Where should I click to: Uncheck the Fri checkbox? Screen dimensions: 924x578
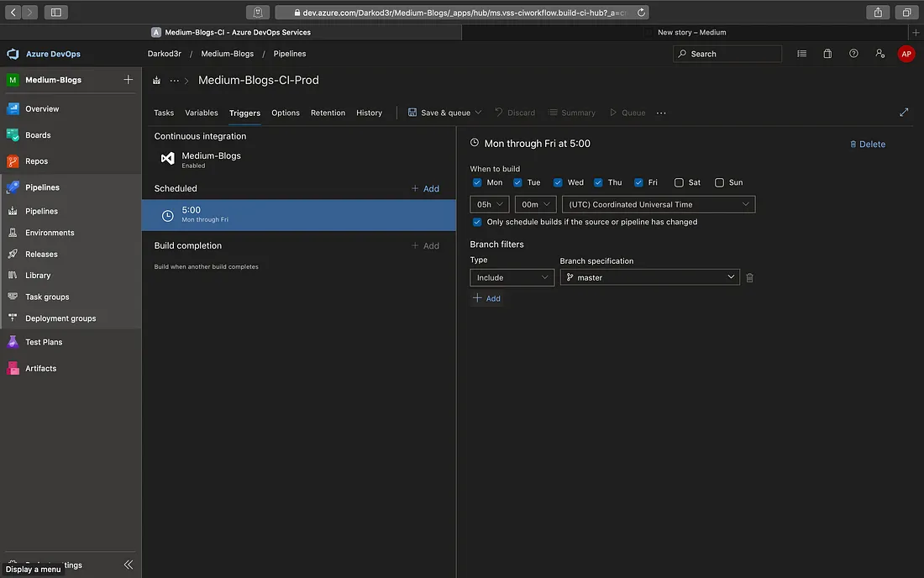638,182
